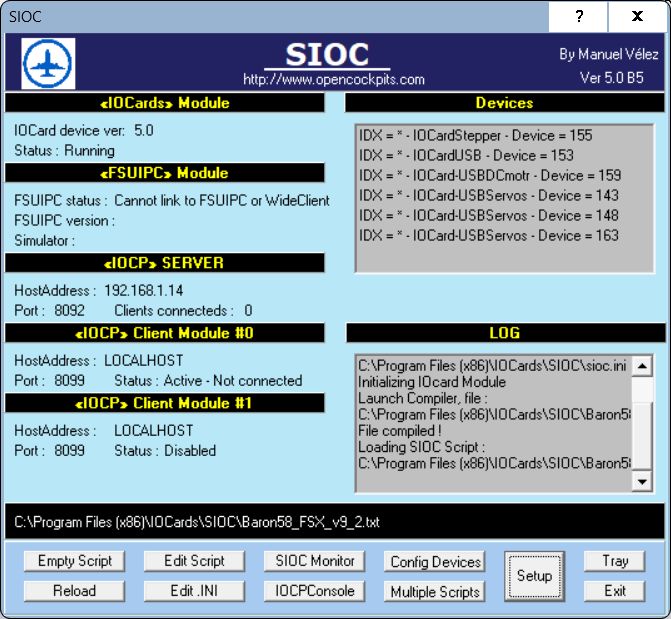Select IOCardStepper Device = 155 row
Image resolution: width=671 pixels, height=619 pixels.
(x=475, y=135)
